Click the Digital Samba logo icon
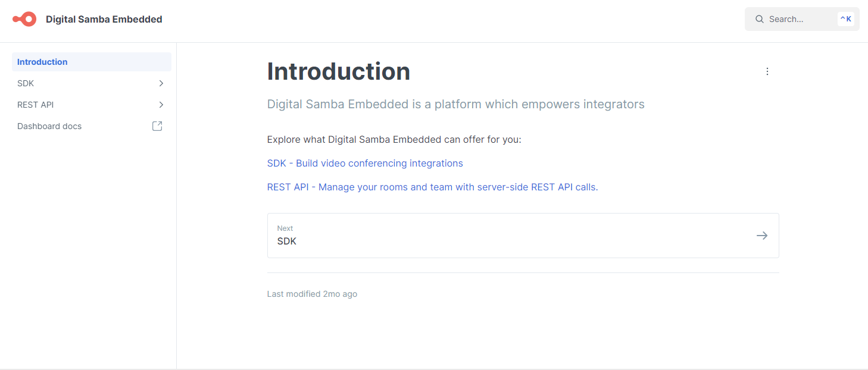The width and height of the screenshot is (868, 370). tap(24, 19)
